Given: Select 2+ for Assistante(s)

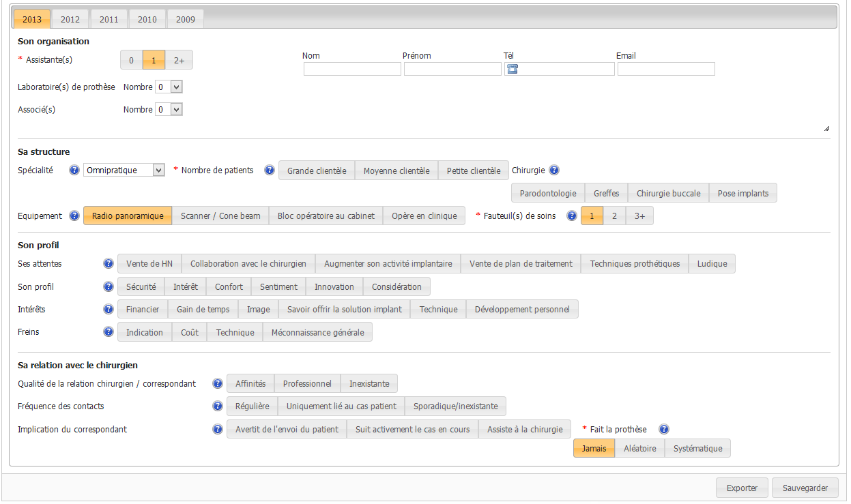Looking at the screenshot, I should coord(179,61).
